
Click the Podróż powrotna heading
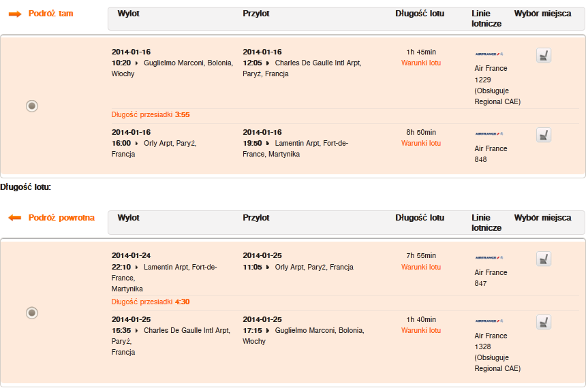click(61, 218)
